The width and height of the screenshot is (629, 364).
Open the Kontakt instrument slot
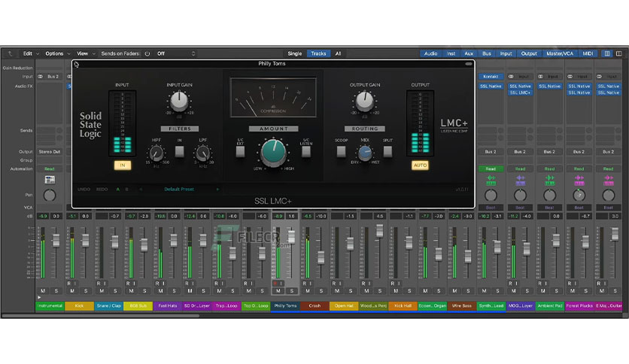click(491, 77)
